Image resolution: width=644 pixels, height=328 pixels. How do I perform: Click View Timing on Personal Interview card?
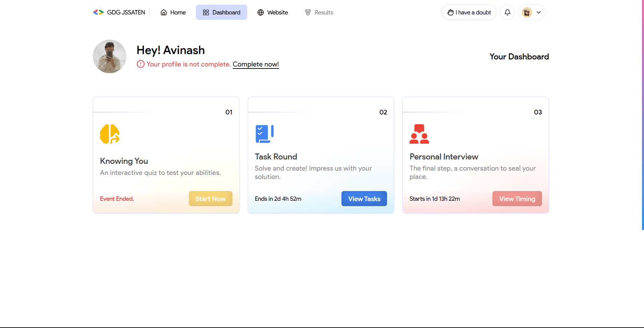point(517,198)
